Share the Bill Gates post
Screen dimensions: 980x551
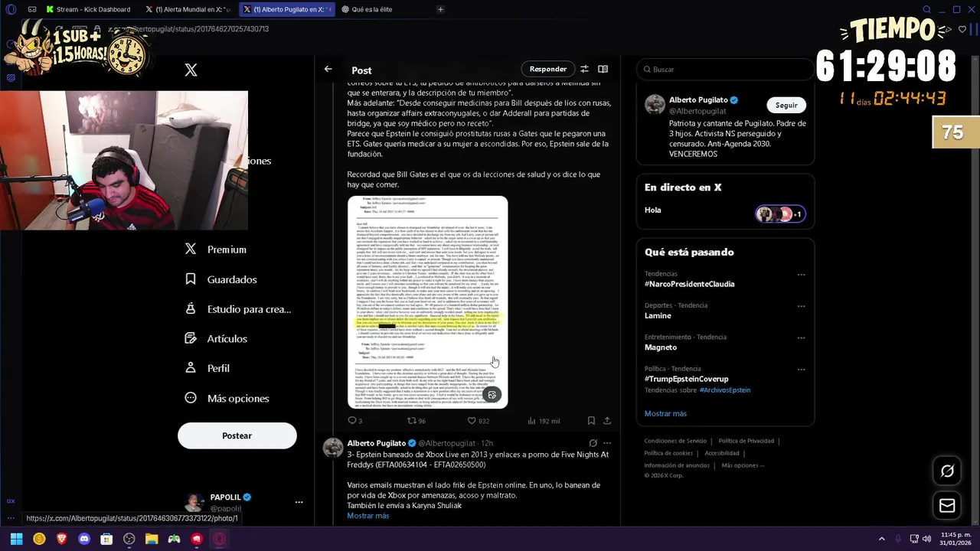click(x=607, y=420)
